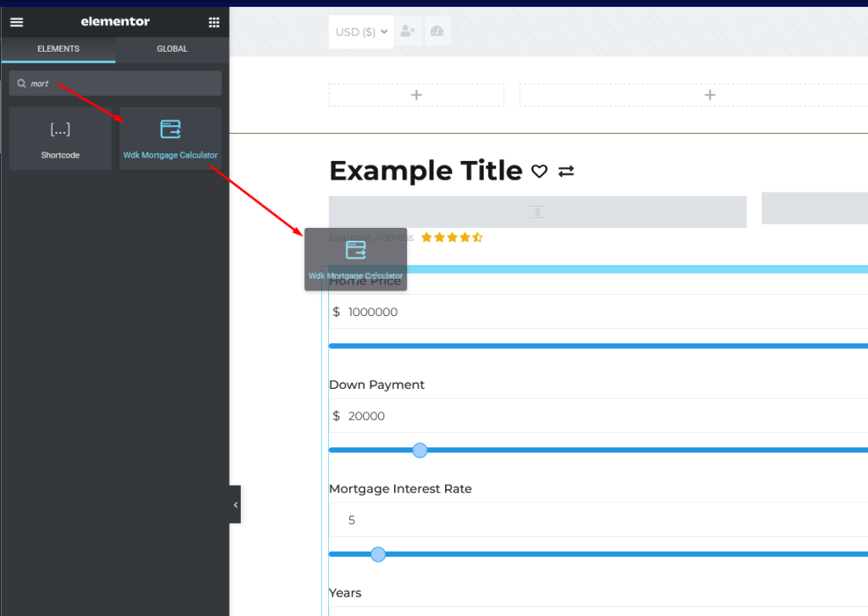Add widget to second empty column
868x616 pixels.
pos(709,95)
